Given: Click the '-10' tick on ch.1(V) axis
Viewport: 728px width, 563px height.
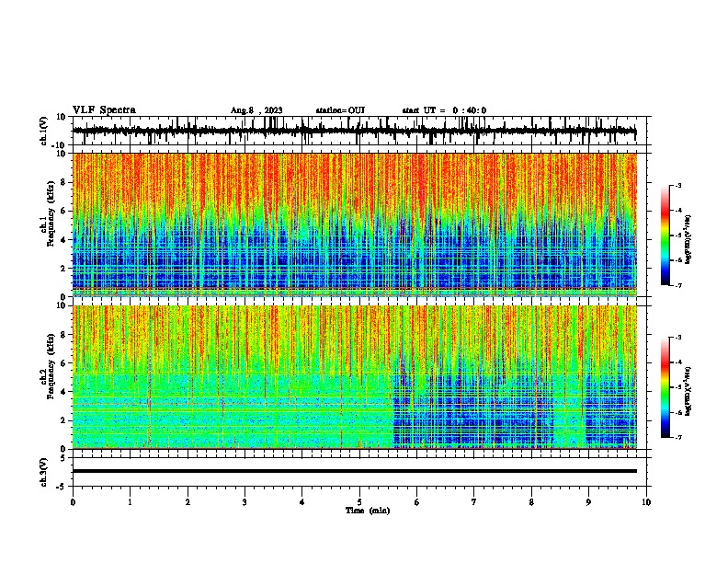Looking at the screenshot, I should click(x=60, y=145).
